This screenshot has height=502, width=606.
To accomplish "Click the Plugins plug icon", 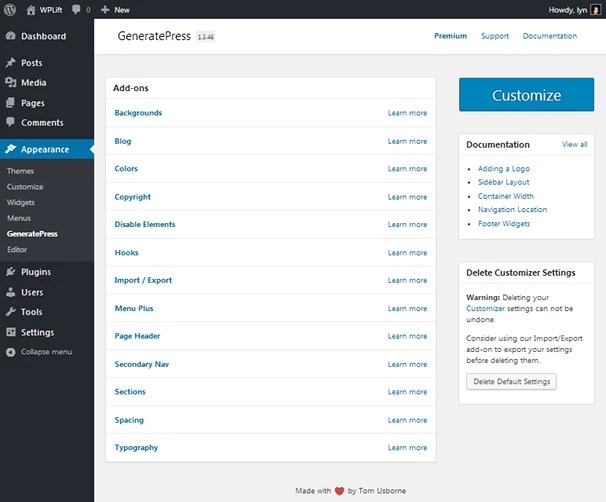I will (x=11, y=272).
